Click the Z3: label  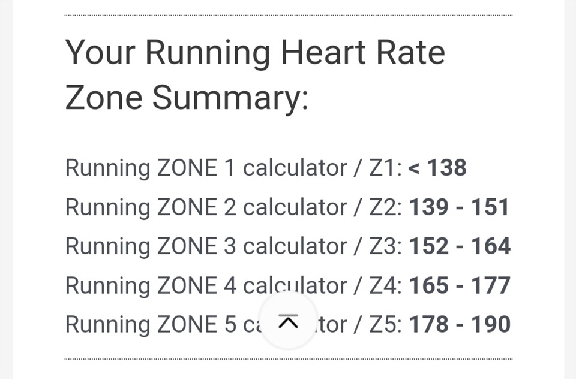(x=385, y=246)
